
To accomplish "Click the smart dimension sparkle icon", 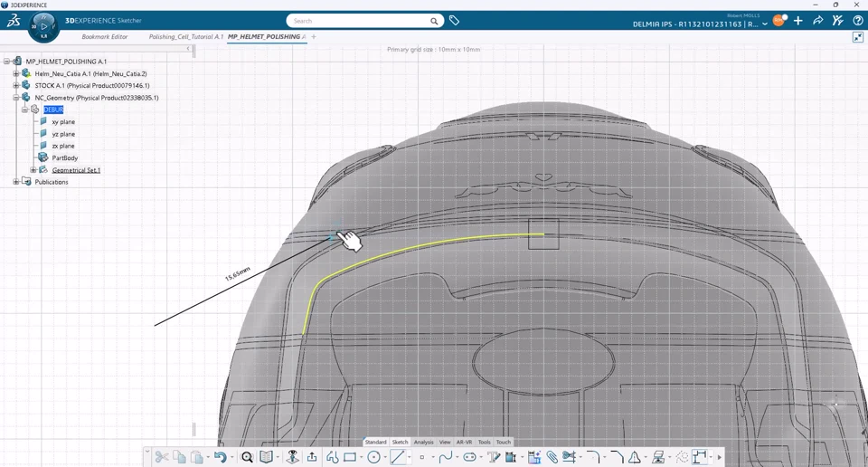I will [x=534, y=457].
